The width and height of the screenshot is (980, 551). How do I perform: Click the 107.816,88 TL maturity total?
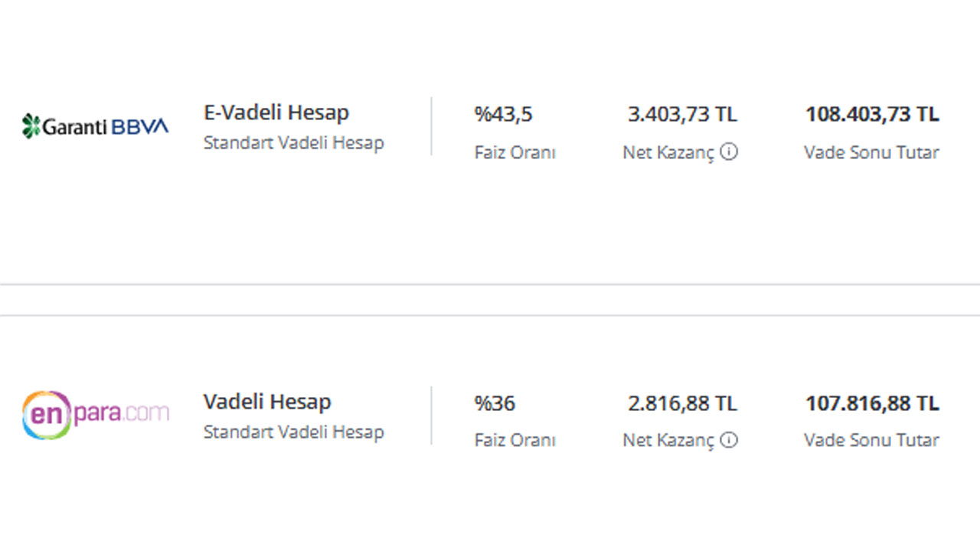pyautogui.click(x=872, y=403)
